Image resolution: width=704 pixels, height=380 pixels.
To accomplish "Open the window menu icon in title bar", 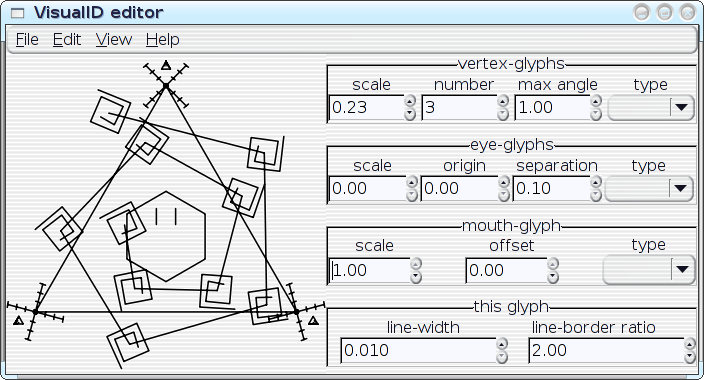I will (x=18, y=13).
